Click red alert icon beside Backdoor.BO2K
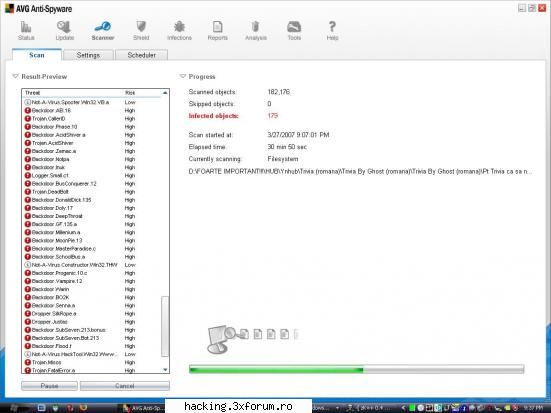551x413 pixels. (x=27, y=297)
